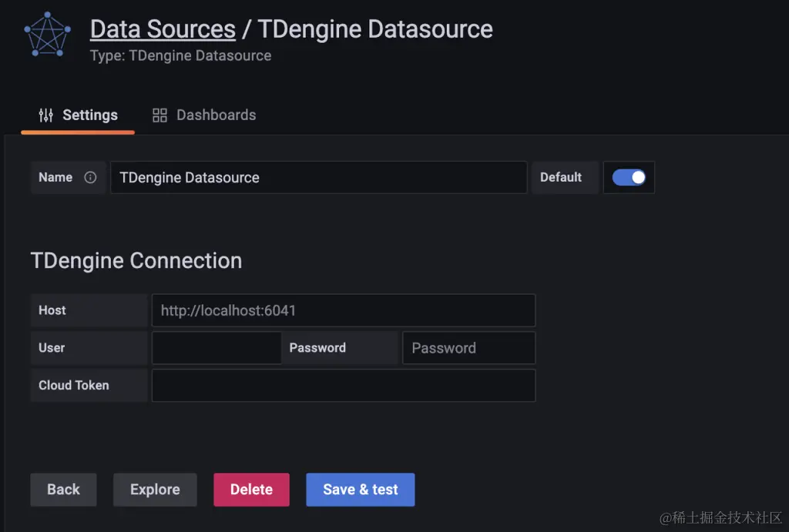The image size is (789, 532).
Task: Click the TDengine Connection section heading
Action: click(136, 260)
